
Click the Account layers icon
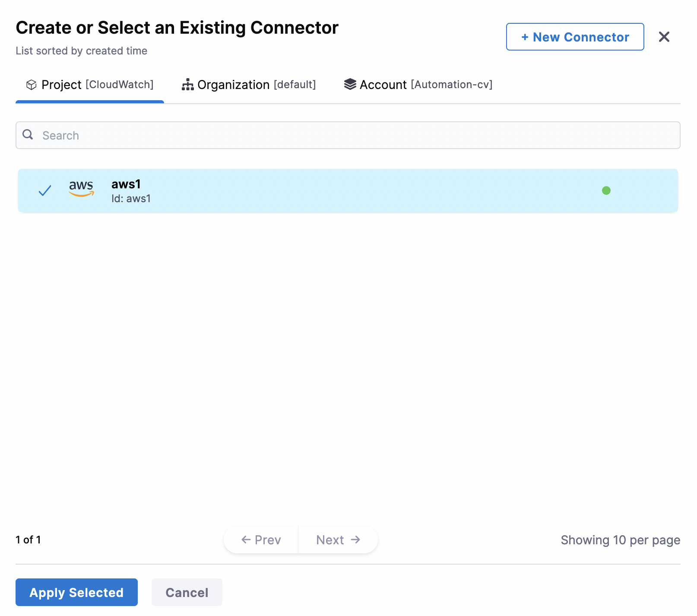click(x=350, y=85)
